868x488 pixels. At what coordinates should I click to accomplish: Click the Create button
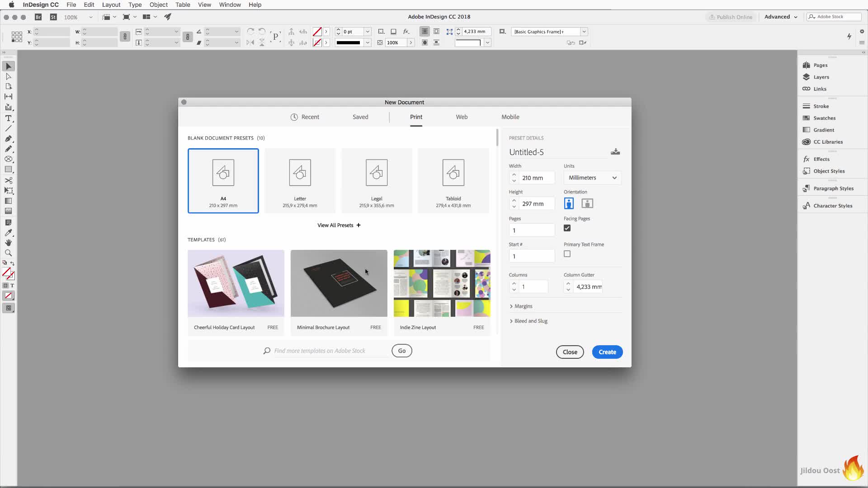[607, 352]
